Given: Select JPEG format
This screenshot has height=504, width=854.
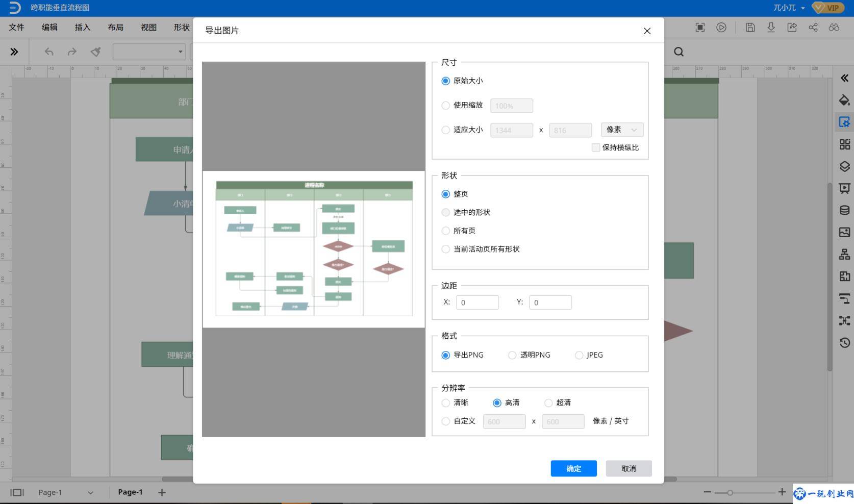Looking at the screenshot, I should click(x=589, y=355).
